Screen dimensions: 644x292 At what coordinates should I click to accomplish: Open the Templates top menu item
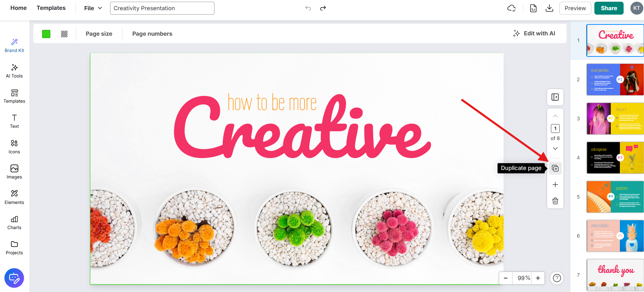point(51,8)
